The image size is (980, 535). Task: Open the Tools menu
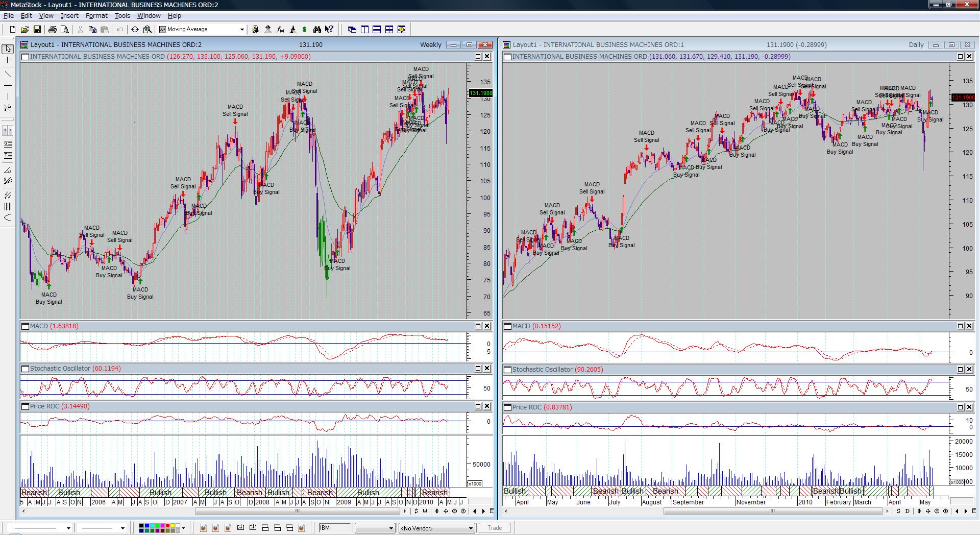pos(122,16)
